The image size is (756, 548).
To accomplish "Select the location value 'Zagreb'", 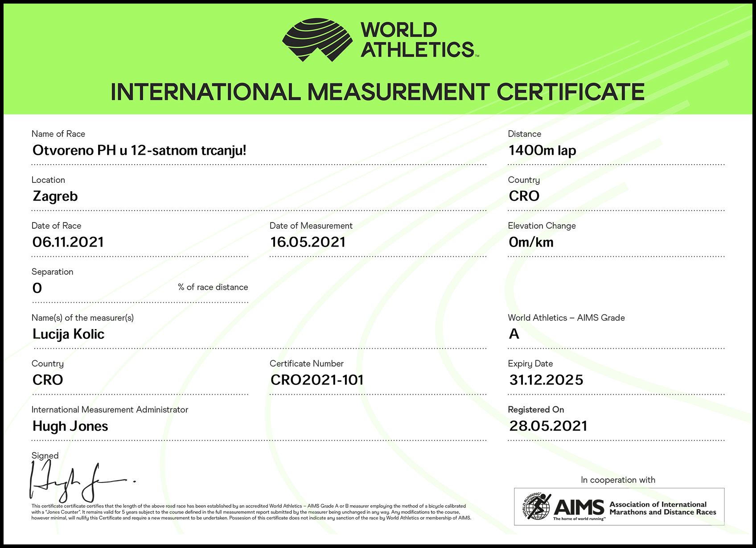I will point(55,196).
